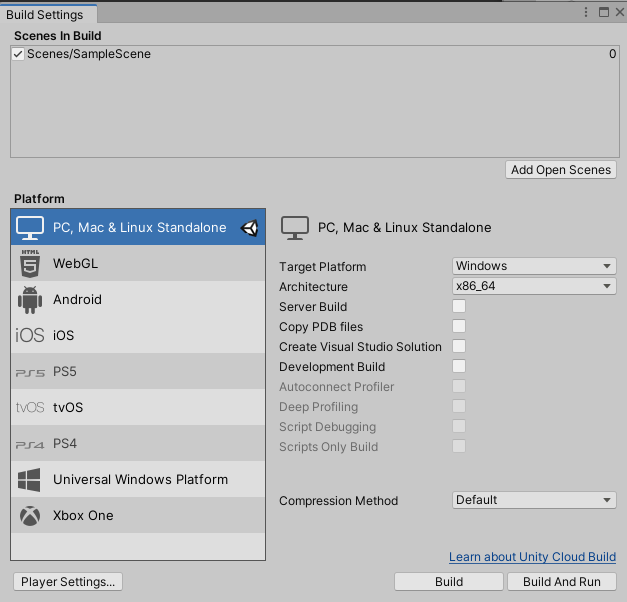Enable the Development Build checkbox
Screen dimensions: 627x602
(x=459, y=366)
